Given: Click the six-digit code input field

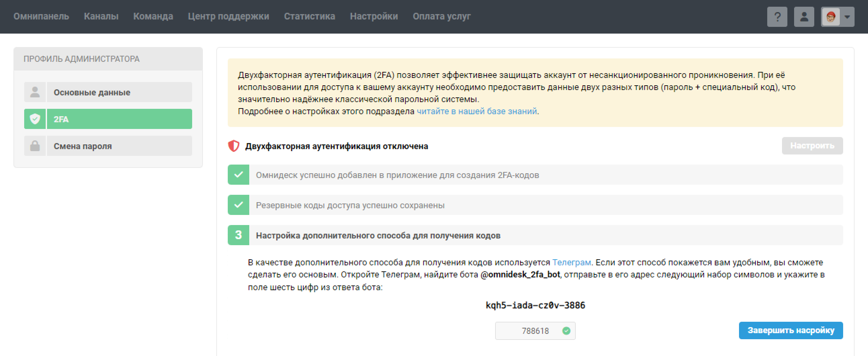Looking at the screenshot, I should [x=535, y=331].
